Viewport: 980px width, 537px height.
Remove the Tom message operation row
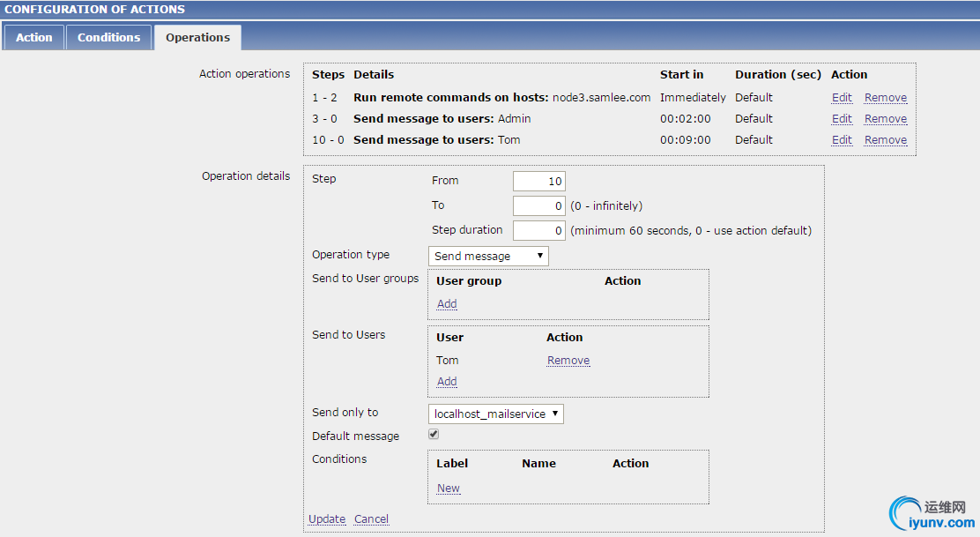(x=885, y=140)
